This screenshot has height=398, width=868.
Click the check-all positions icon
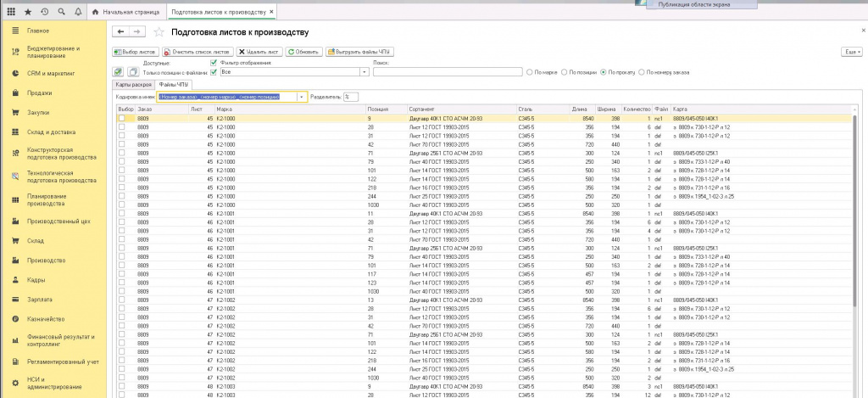118,72
